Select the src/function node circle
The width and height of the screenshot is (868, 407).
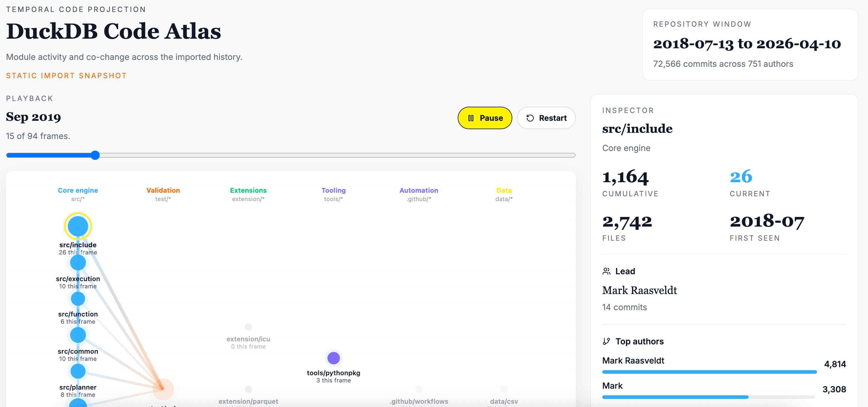[78, 299]
